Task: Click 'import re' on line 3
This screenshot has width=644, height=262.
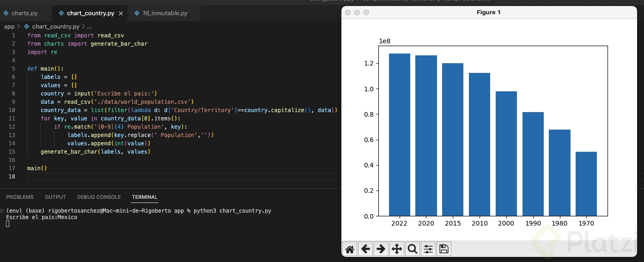Action: [x=42, y=52]
